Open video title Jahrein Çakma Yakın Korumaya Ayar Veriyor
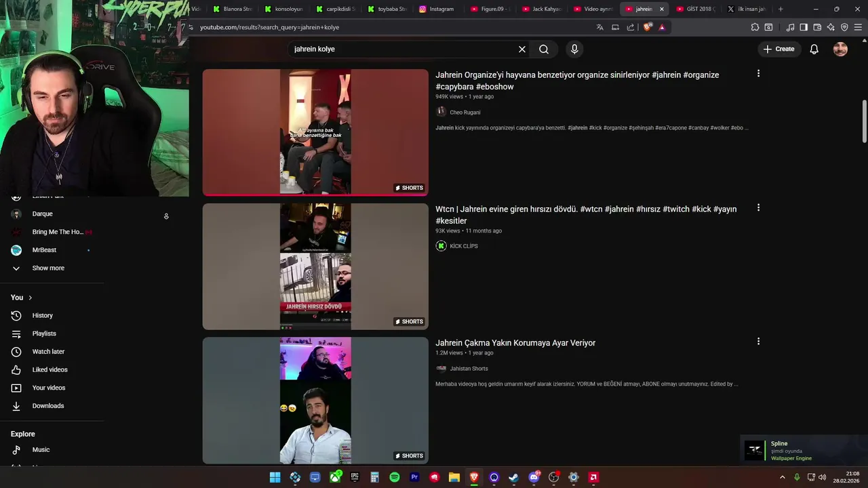This screenshot has width=868, height=488. pyautogui.click(x=515, y=343)
